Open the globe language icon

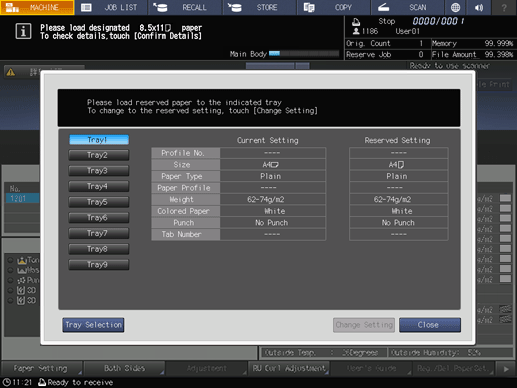455,7
